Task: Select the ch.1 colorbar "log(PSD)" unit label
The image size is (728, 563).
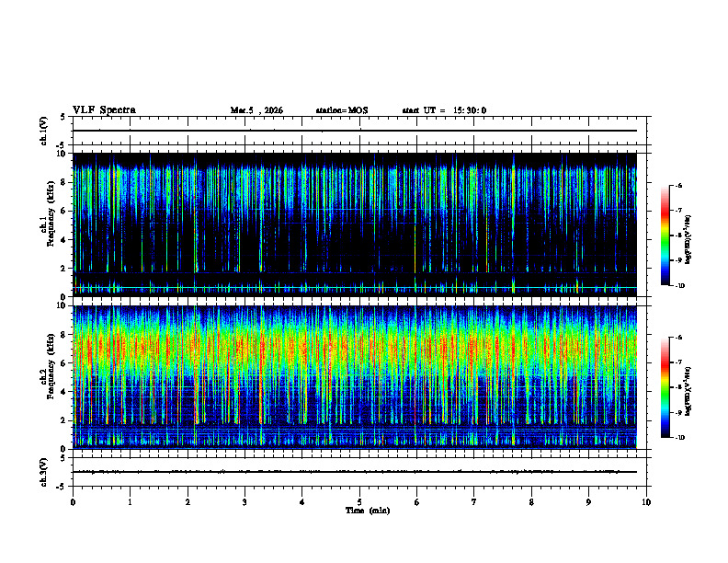Action: [688, 239]
